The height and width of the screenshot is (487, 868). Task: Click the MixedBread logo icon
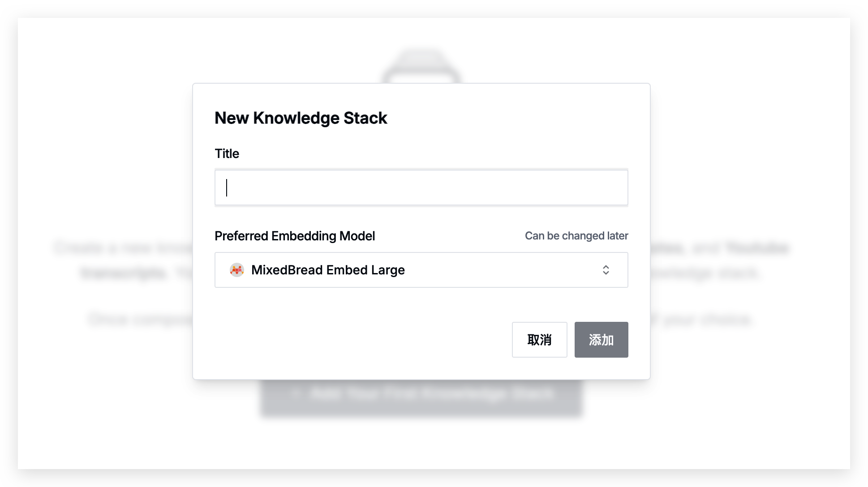tap(237, 270)
